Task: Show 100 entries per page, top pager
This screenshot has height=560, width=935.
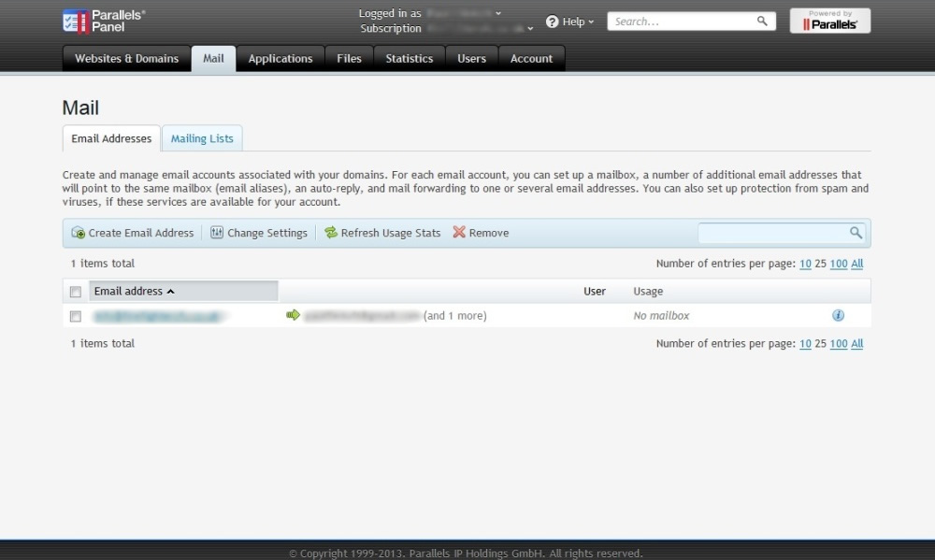Action: (839, 263)
